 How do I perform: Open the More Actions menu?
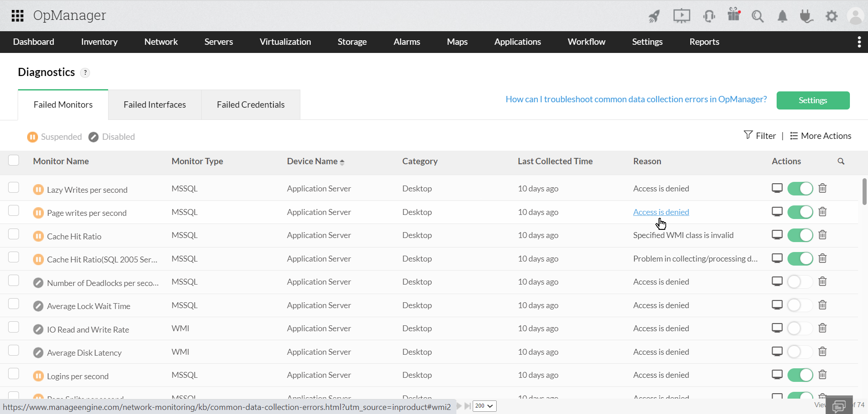click(x=821, y=136)
